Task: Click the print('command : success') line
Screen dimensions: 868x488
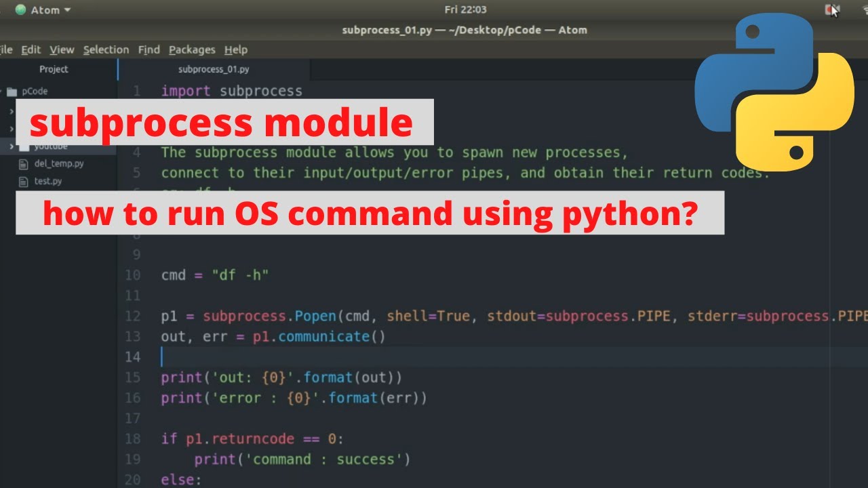Action: pyautogui.click(x=302, y=460)
